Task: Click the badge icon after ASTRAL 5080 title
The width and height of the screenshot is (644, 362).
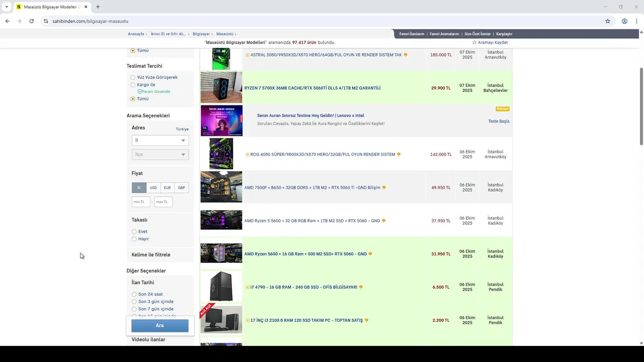Action: pos(406,55)
